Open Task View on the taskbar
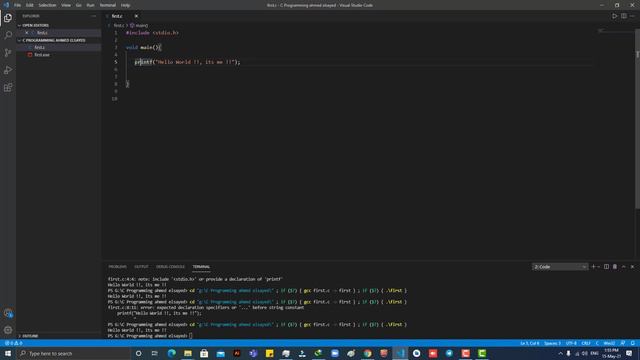This screenshot has width=640, height=360. (x=155, y=353)
